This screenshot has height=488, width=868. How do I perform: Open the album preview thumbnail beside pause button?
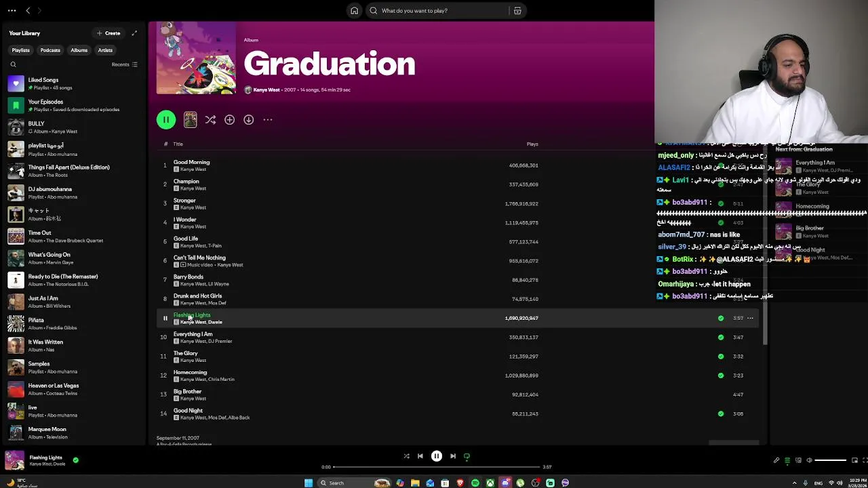[190, 120]
